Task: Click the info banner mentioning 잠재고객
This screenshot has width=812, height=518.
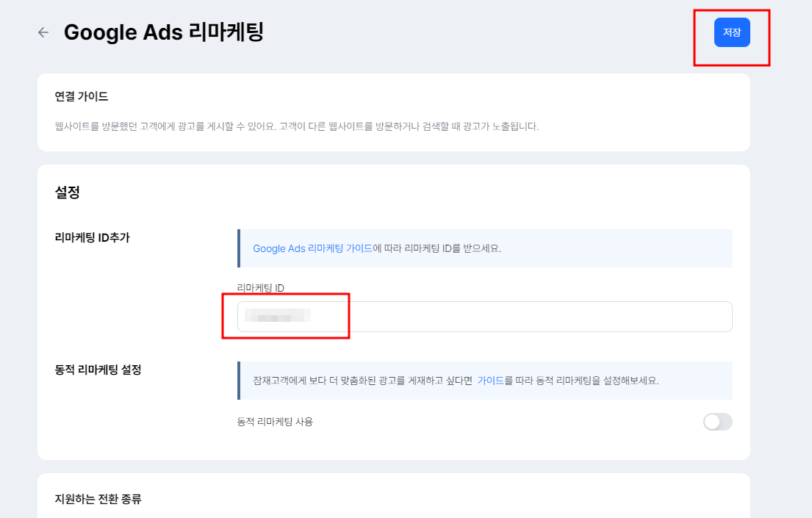Action: point(485,381)
